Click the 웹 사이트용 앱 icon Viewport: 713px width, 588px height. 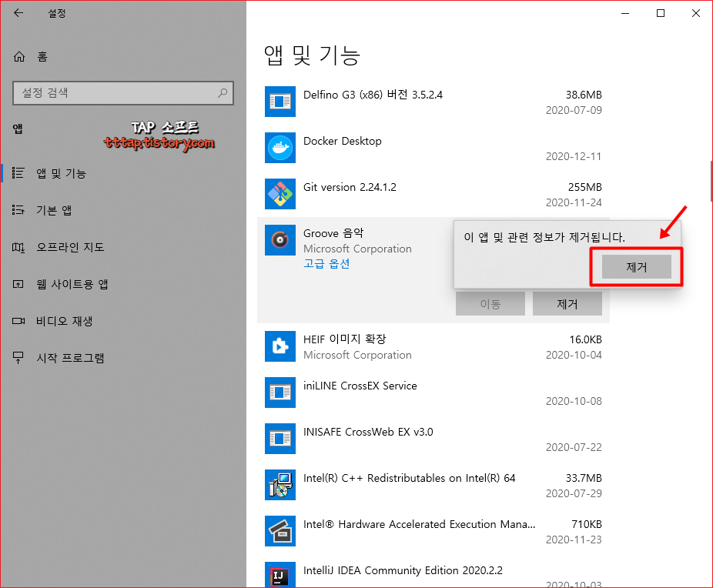point(18,284)
